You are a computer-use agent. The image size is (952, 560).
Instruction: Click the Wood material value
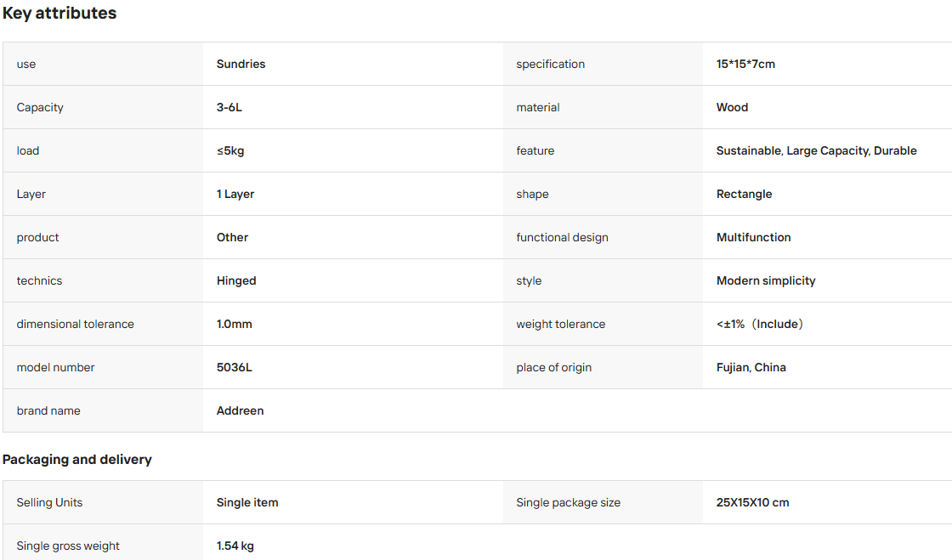point(732,107)
